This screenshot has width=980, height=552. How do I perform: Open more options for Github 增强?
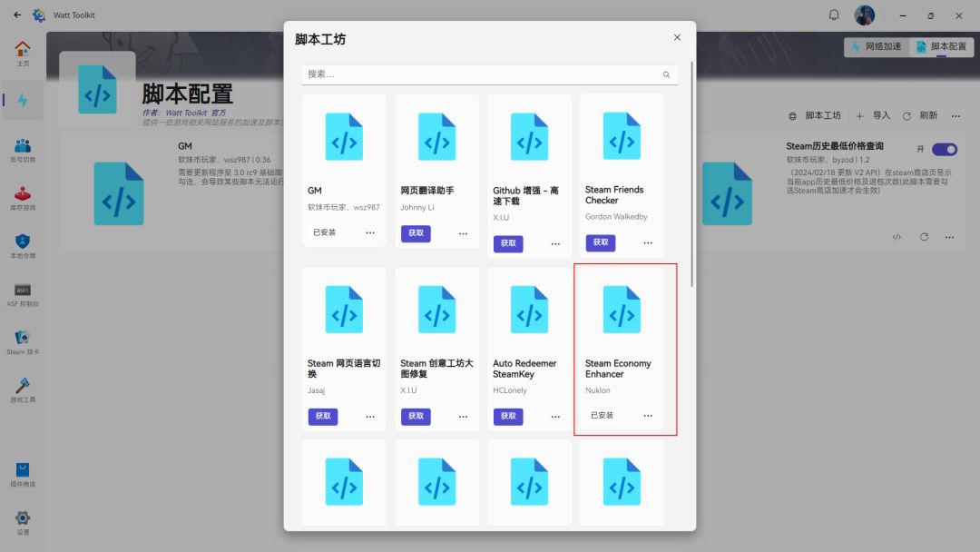click(x=555, y=244)
